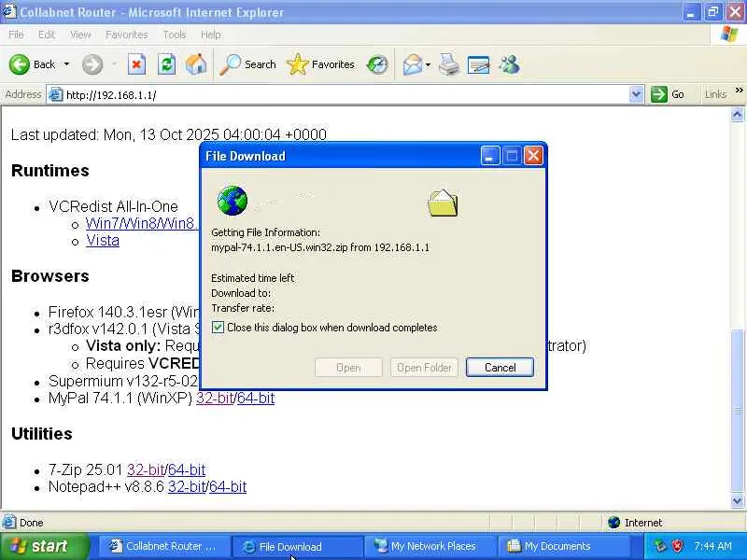Click the system clock 7:44 AM
Screen dimensions: 747x560
click(x=712, y=546)
